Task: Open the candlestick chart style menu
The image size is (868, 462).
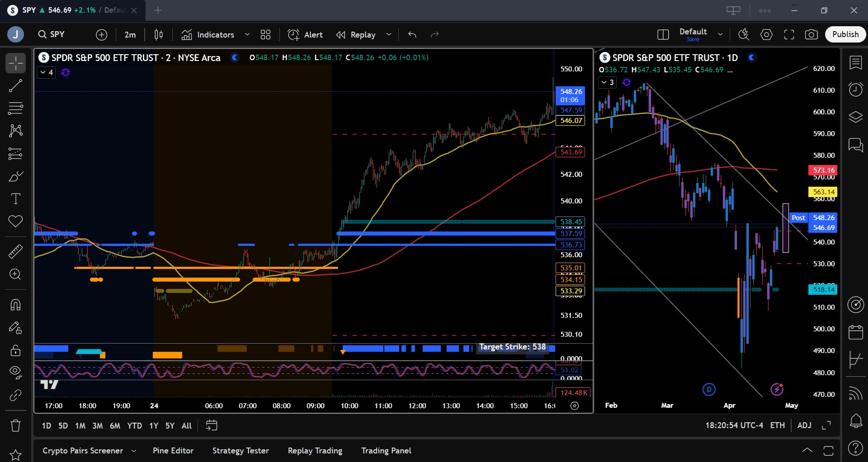Action: 159,34
